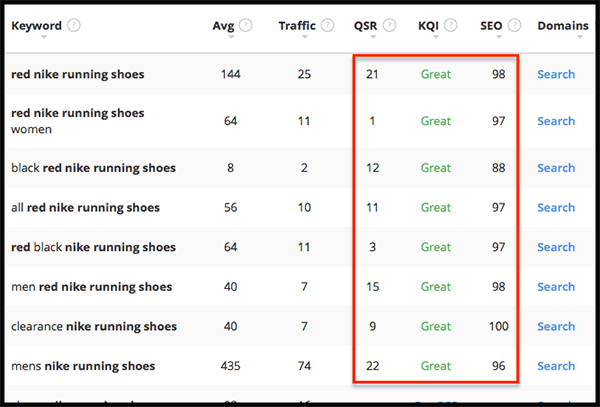Image resolution: width=600 pixels, height=407 pixels.
Task: Select keyword 'clearance nike running shoes'
Action: click(x=94, y=326)
